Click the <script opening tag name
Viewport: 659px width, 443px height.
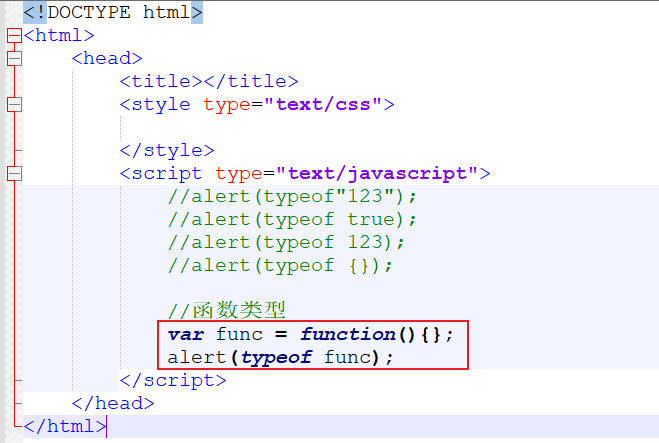[161, 174]
